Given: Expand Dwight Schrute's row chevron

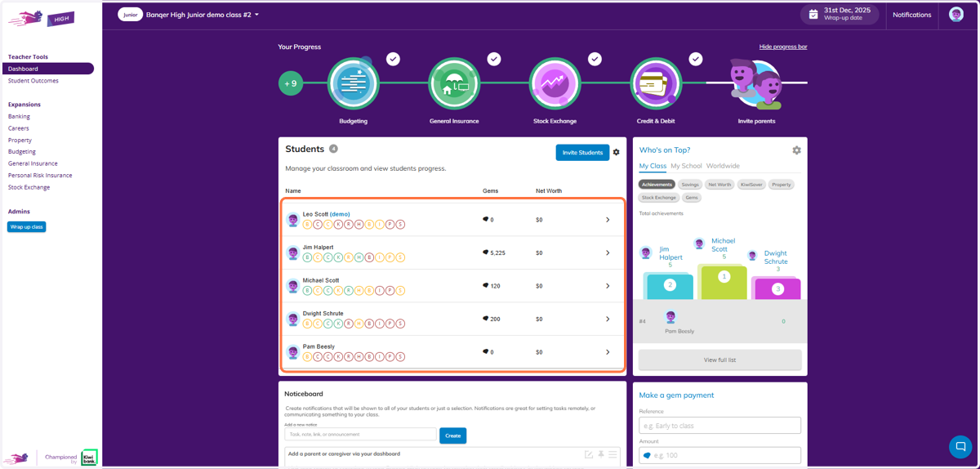Looking at the screenshot, I should [x=608, y=319].
